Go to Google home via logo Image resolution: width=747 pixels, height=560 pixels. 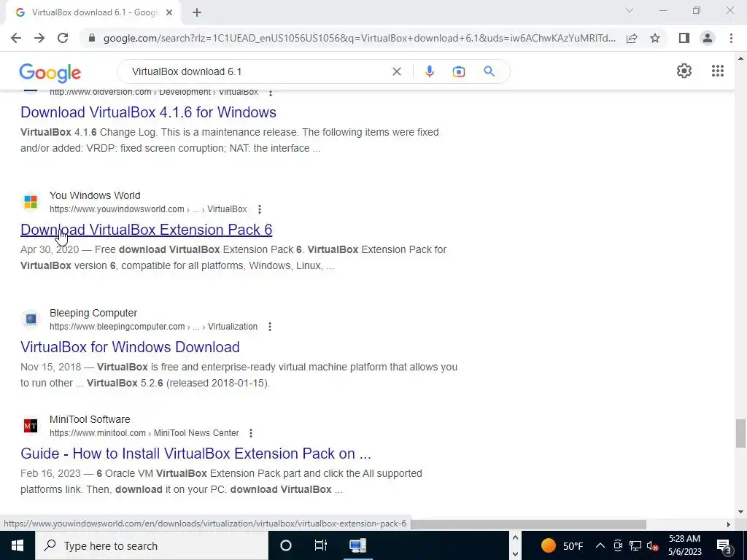coord(50,72)
